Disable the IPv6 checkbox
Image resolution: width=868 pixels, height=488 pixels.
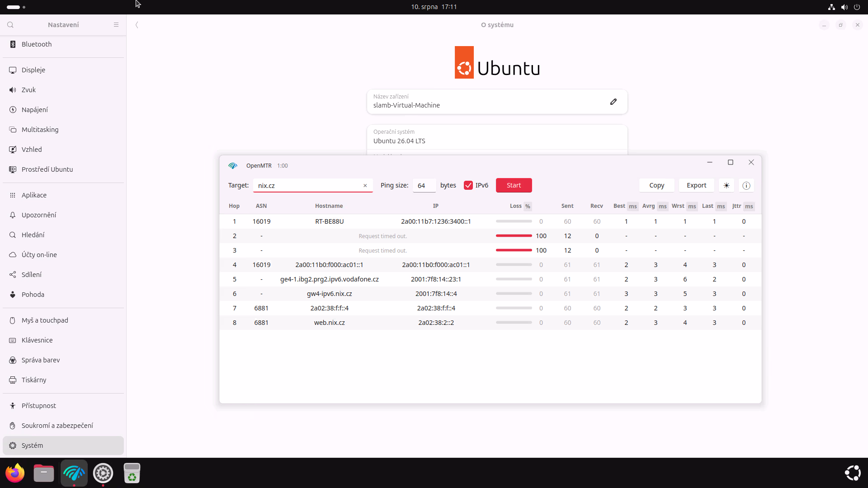pos(468,185)
